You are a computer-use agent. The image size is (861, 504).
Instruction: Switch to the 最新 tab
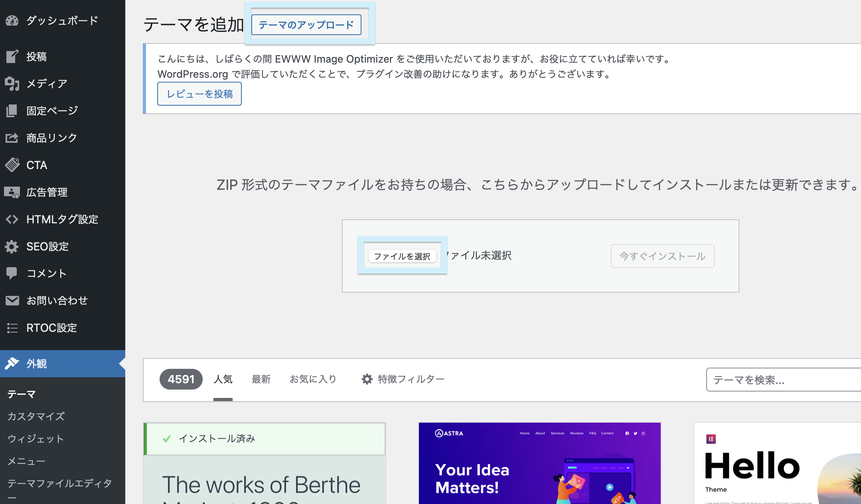coord(261,379)
